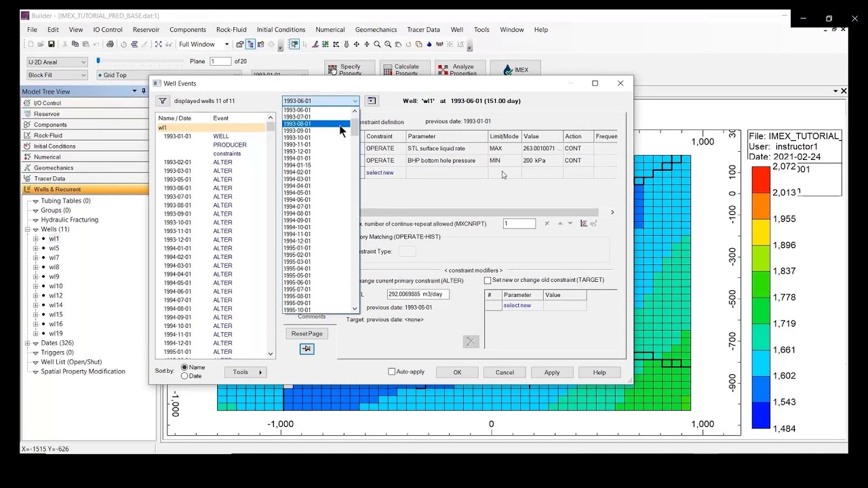
Task: Expand the wl5 well tree node
Action: [35, 248]
